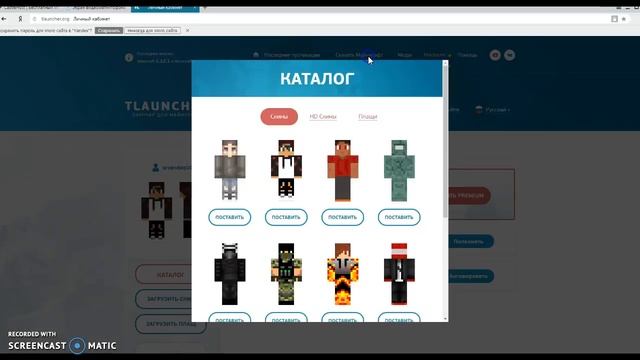Expand the Новости dropdown in navigation
The height and width of the screenshot is (360, 640).
pyautogui.click(x=437, y=55)
